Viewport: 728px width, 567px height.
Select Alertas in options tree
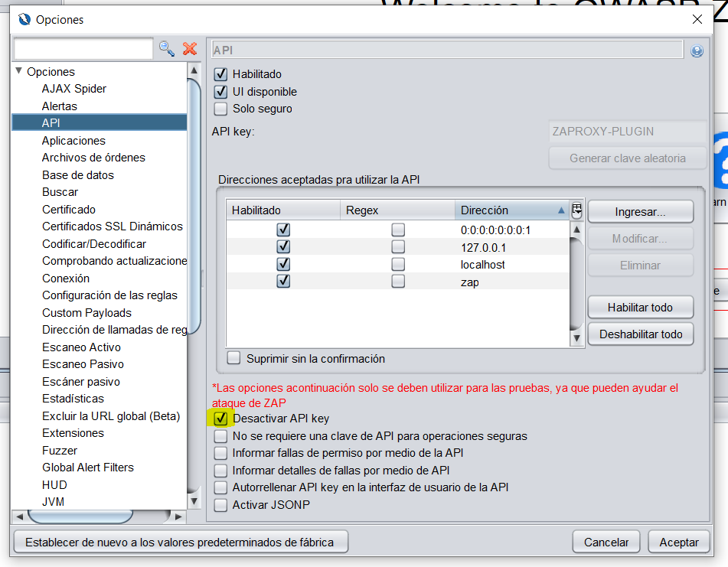coord(60,106)
